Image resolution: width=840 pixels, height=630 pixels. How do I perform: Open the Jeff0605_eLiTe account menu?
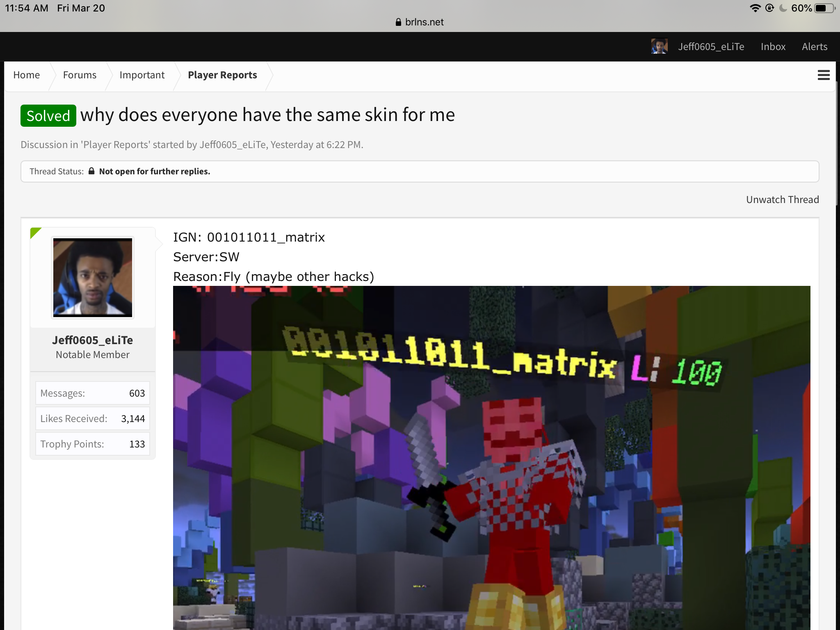coord(711,47)
